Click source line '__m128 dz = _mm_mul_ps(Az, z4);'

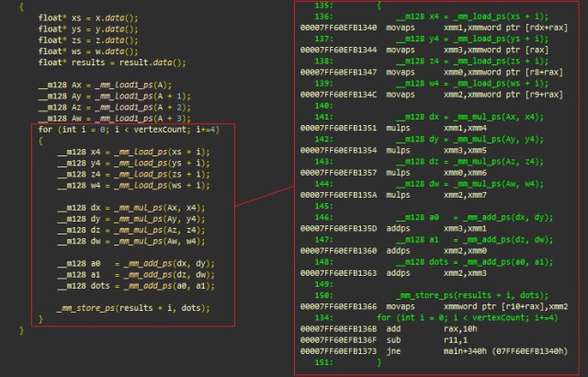(x=131, y=230)
